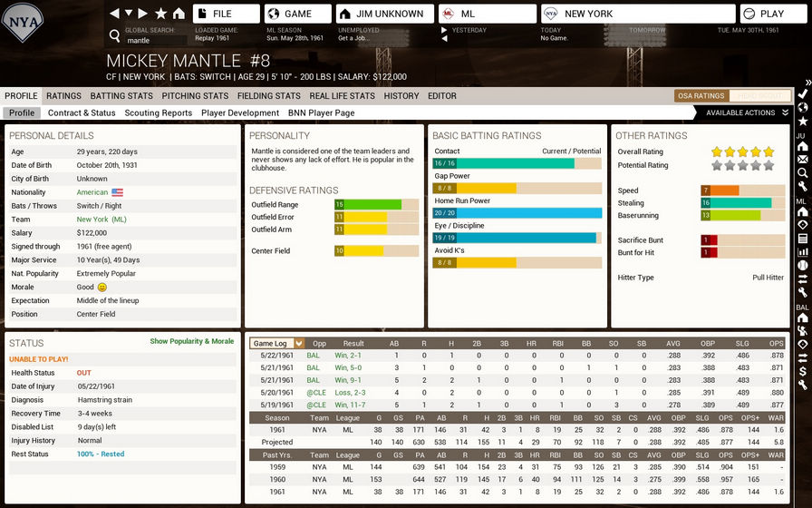Go to the home screen icon
The width and height of the screenshot is (812, 508).
pyautogui.click(x=179, y=14)
